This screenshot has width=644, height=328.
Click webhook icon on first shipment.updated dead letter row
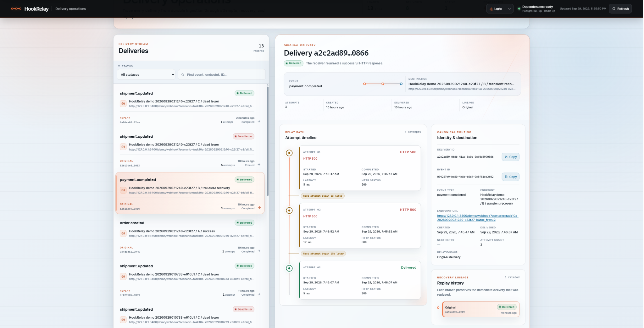click(x=123, y=147)
